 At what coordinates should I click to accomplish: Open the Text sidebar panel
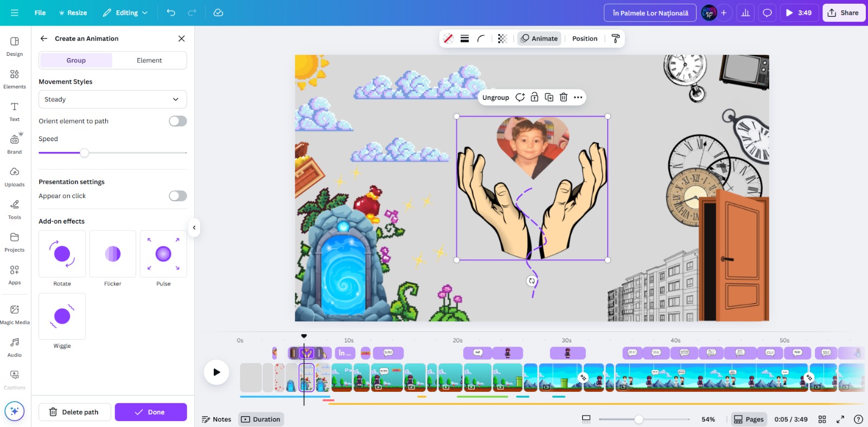pyautogui.click(x=15, y=111)
